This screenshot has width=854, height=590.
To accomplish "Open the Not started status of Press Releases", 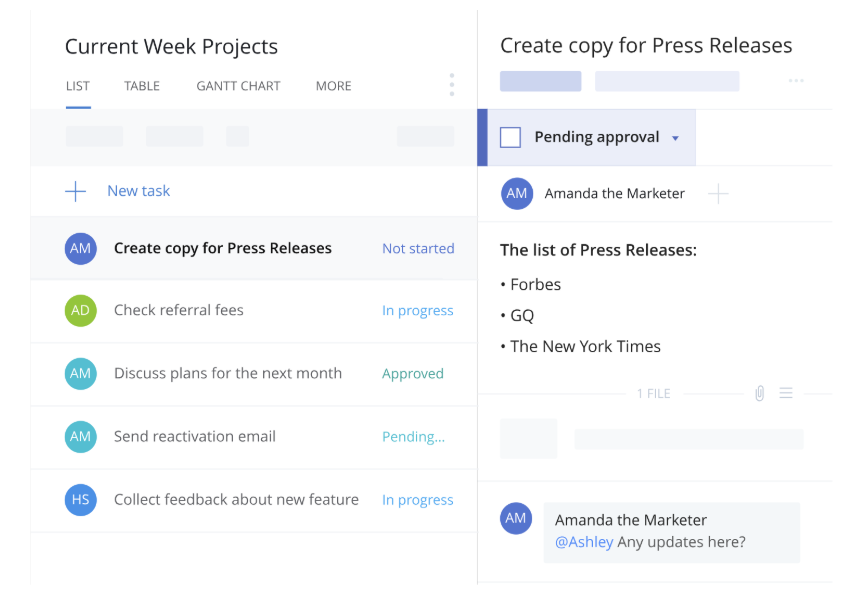I will [418, 249].
